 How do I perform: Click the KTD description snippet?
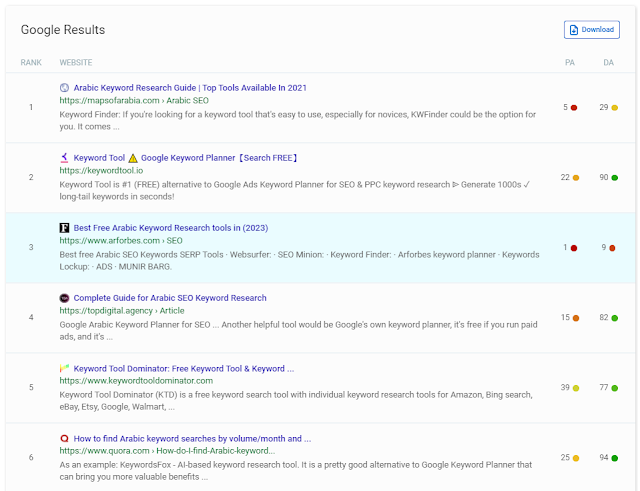click(296, 401)
